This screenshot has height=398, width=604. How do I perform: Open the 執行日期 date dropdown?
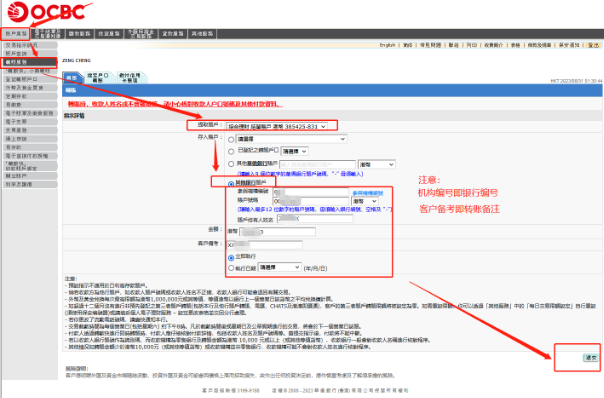click(279, 267)
